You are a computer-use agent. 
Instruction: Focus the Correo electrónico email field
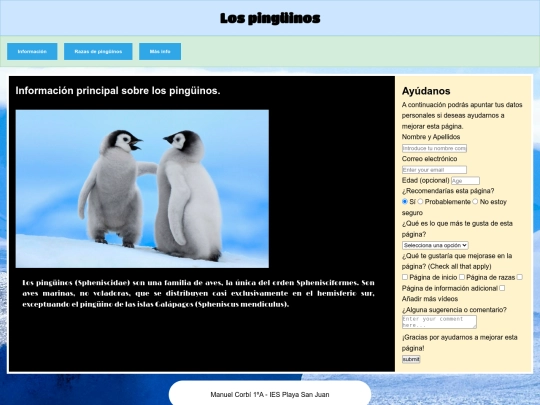point(434,170)
